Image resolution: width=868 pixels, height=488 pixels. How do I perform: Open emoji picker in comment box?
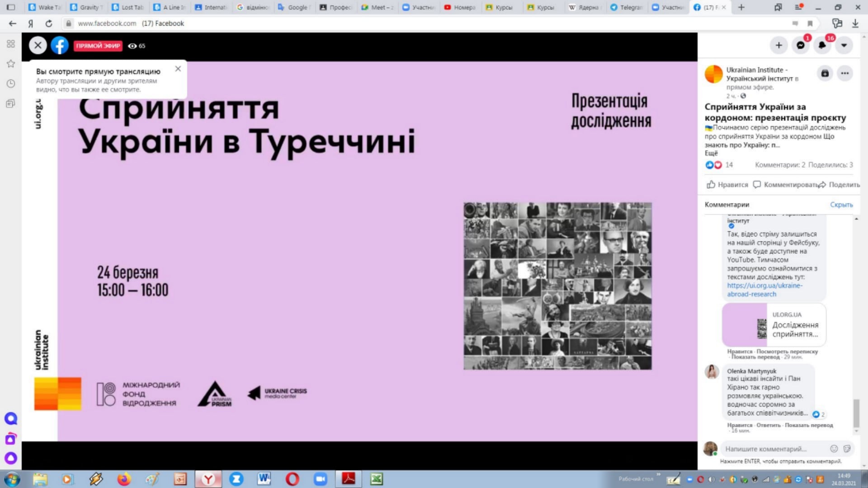pyautogui.click(x=834, y=449)
